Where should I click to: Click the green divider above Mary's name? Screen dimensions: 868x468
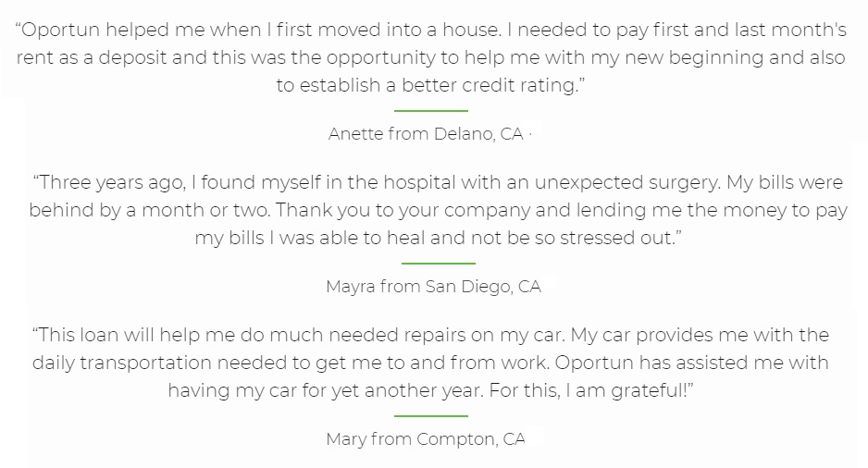431,416
